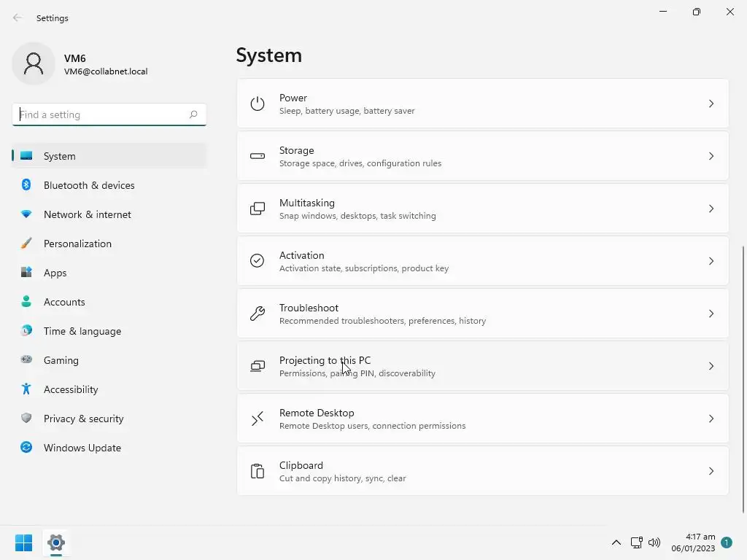The height and width of the screenshot is (560, 747).
Task: Open the Windows Start menu
Action: (23, 542)
